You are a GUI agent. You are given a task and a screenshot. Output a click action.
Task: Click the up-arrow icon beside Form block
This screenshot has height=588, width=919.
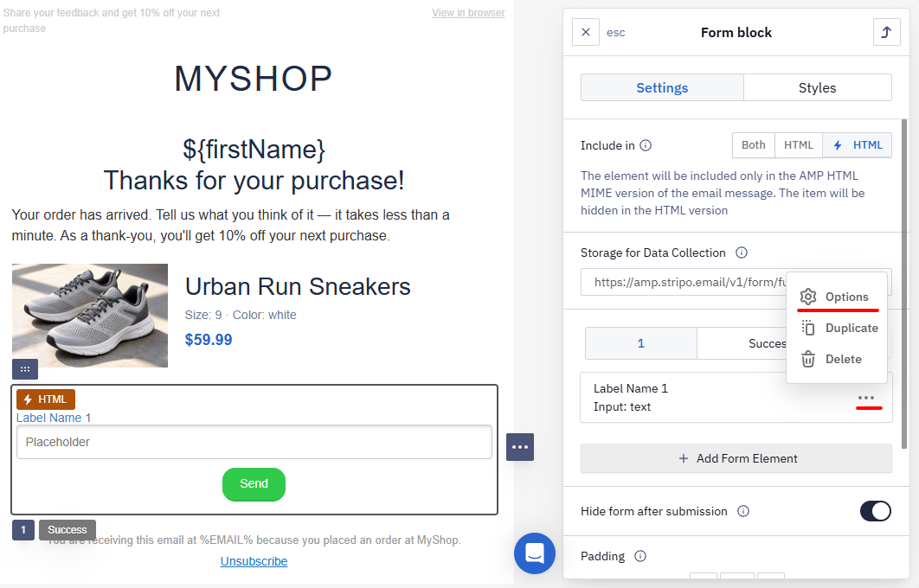(886, 32)
